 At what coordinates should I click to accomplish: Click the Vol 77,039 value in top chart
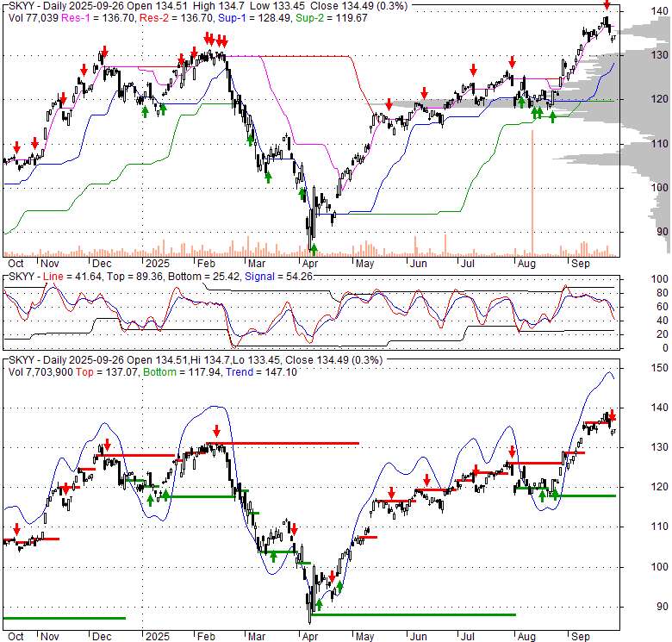(34, 18)
